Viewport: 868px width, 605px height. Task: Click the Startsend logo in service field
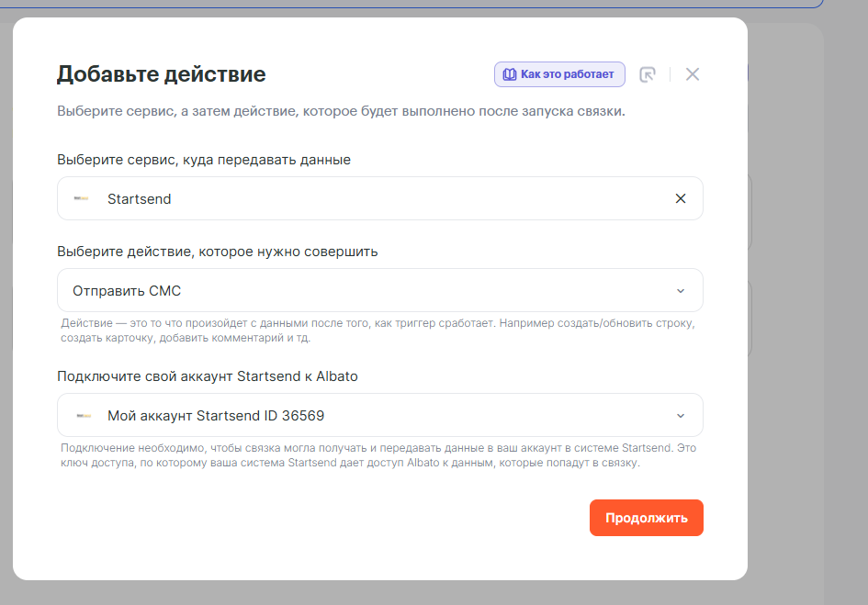82,198
